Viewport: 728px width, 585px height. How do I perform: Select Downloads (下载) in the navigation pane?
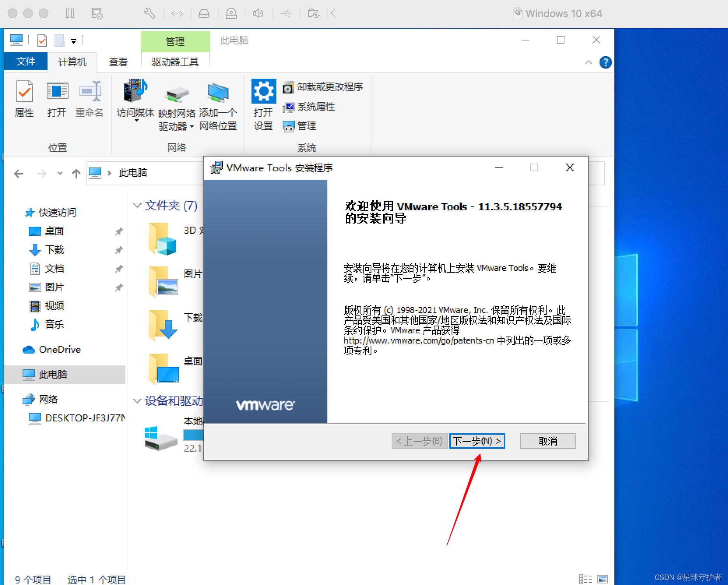46,250
